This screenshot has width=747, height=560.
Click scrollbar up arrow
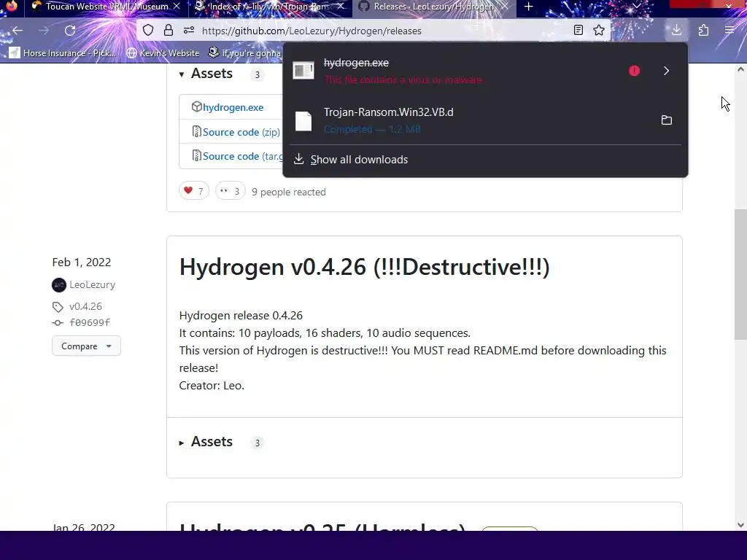(x=740, y=69)
